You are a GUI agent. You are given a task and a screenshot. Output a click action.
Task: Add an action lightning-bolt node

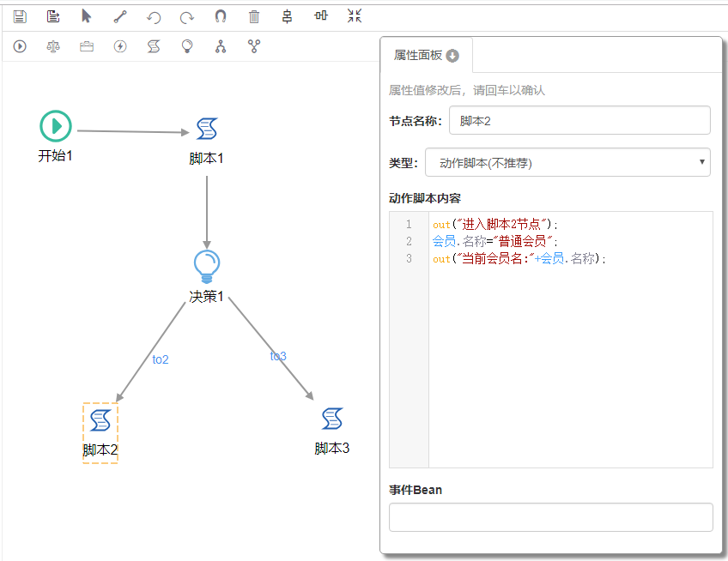[120, 46]
